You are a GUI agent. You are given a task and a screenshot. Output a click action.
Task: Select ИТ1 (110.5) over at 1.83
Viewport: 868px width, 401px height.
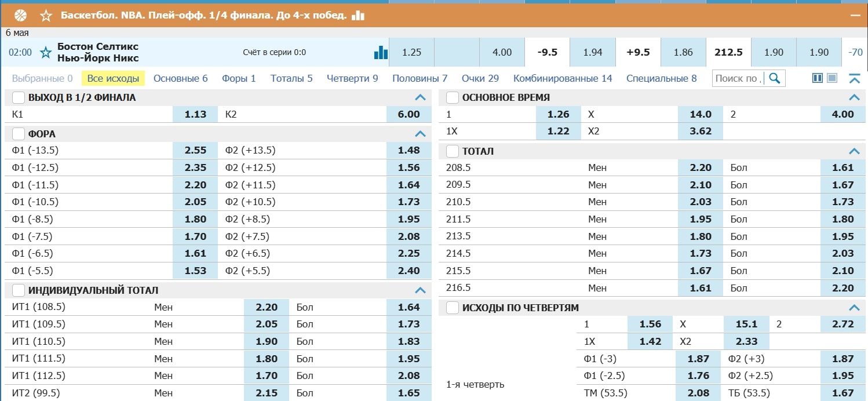[409, 342]
